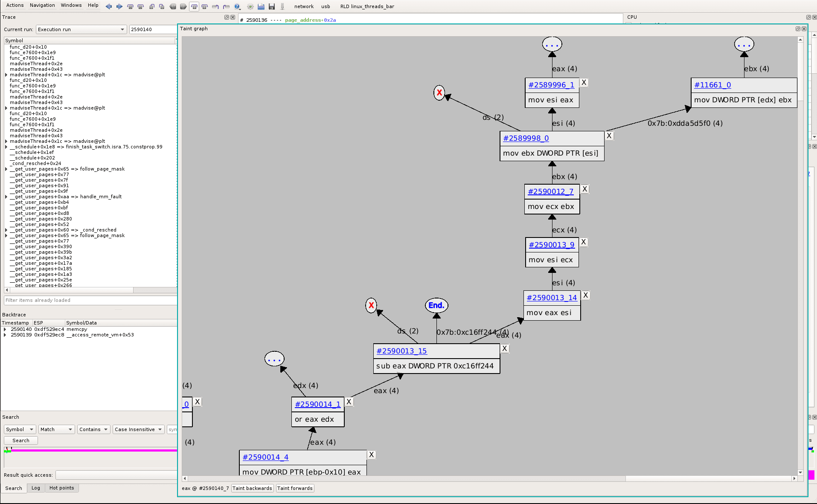Image resolution: width=817 pixels, height=504 pixels.
Task: Follow the #2590013_15 node link
Action: (x=401, y=351)
